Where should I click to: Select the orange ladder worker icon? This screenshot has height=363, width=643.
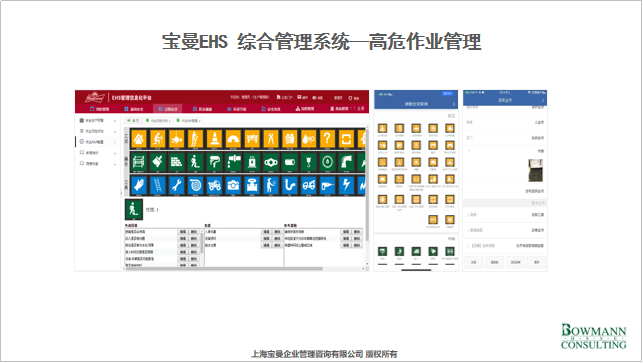[195, 139]
